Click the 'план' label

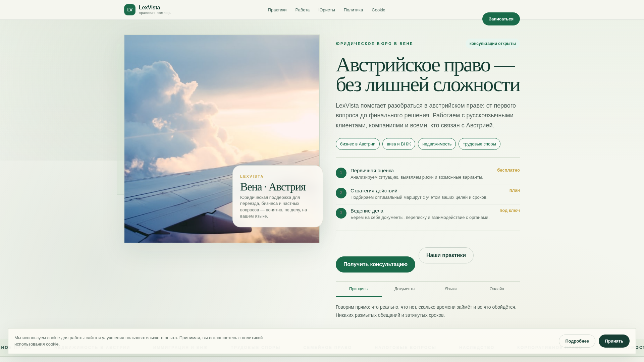(515, 190)
